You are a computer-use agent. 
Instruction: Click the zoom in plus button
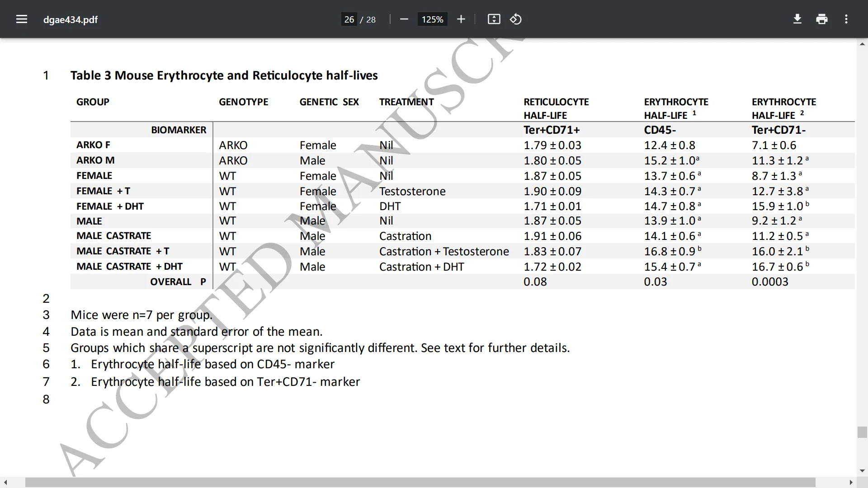(x=461, y=19)
